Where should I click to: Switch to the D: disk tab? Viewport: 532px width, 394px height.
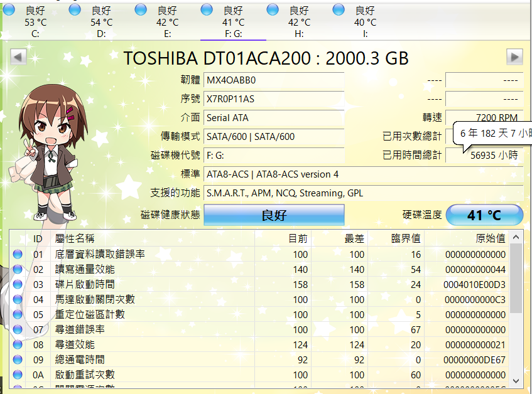[101, 22]
